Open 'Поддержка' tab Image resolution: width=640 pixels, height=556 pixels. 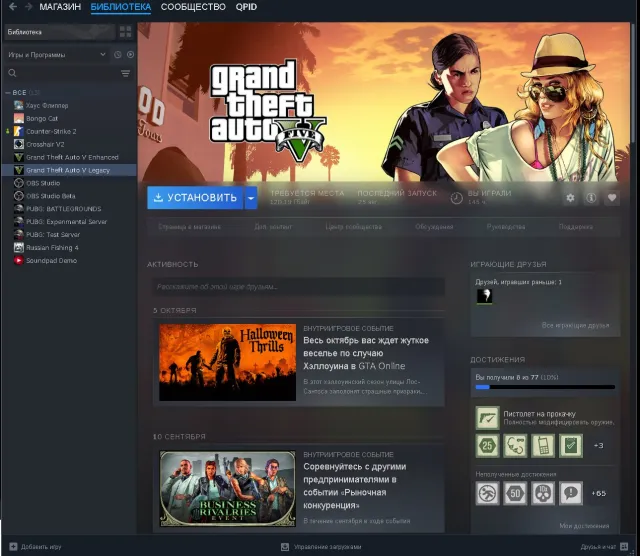[576, 227]
